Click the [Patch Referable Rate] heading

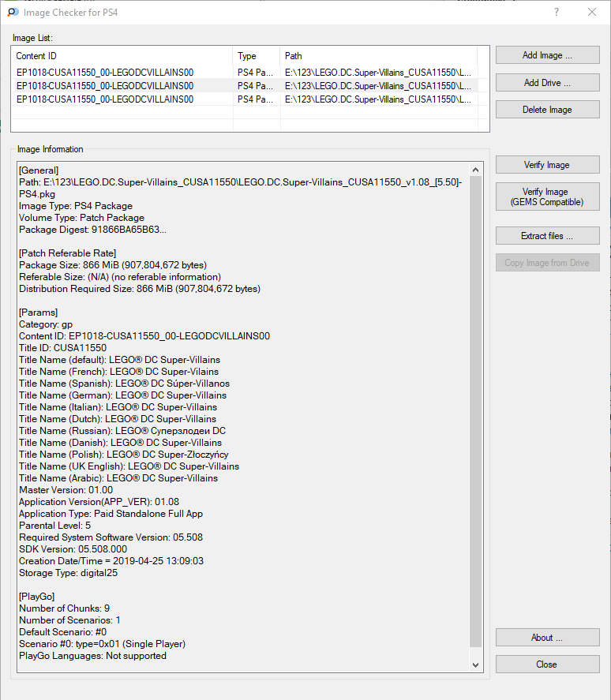pyautogui.click(x=67, y=253)
